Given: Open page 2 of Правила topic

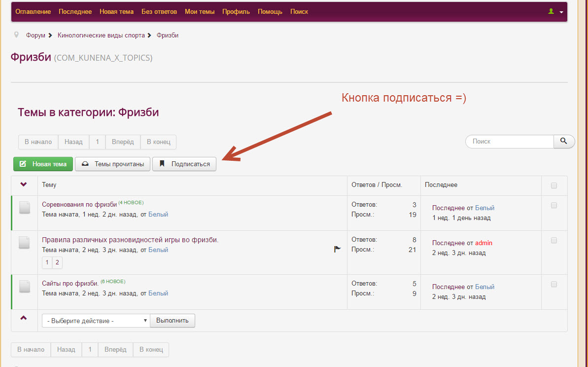Looking at the screenshot, I should pos(57,262).
